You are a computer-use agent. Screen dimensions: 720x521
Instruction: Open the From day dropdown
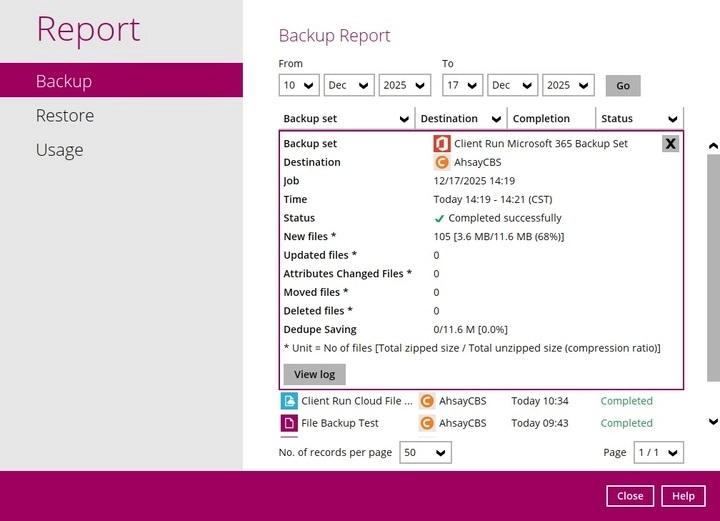(298, 85)
